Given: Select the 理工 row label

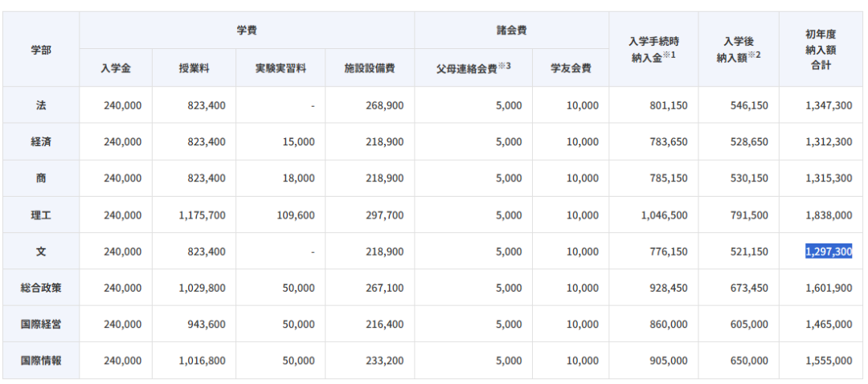Looking at the screenshot, I should [x=41, y=215].
